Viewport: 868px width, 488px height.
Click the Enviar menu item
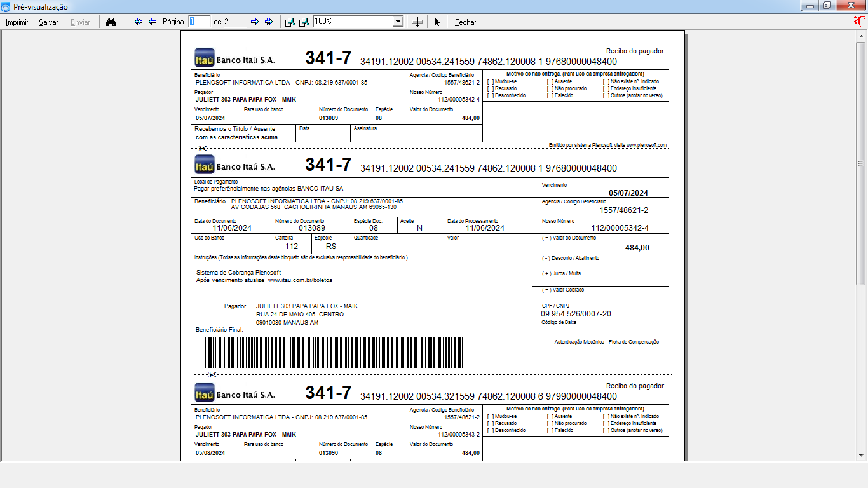pyautogui.click(x=80, y=22)
